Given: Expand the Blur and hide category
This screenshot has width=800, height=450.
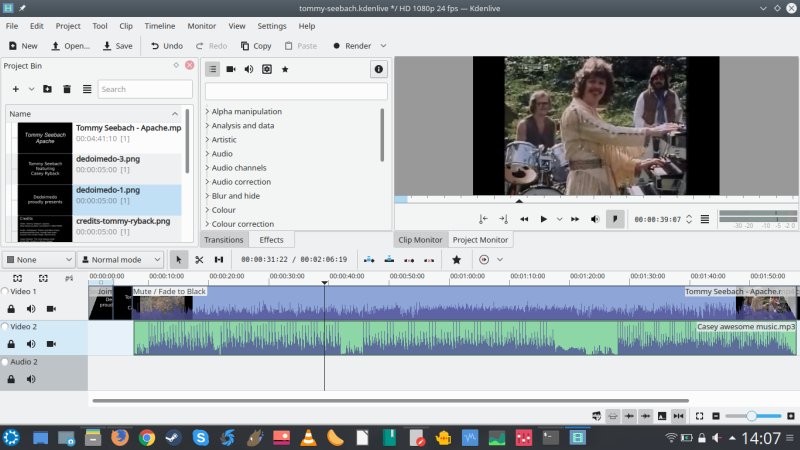Looking at the screenshot, I should click(x=237, y=196).
